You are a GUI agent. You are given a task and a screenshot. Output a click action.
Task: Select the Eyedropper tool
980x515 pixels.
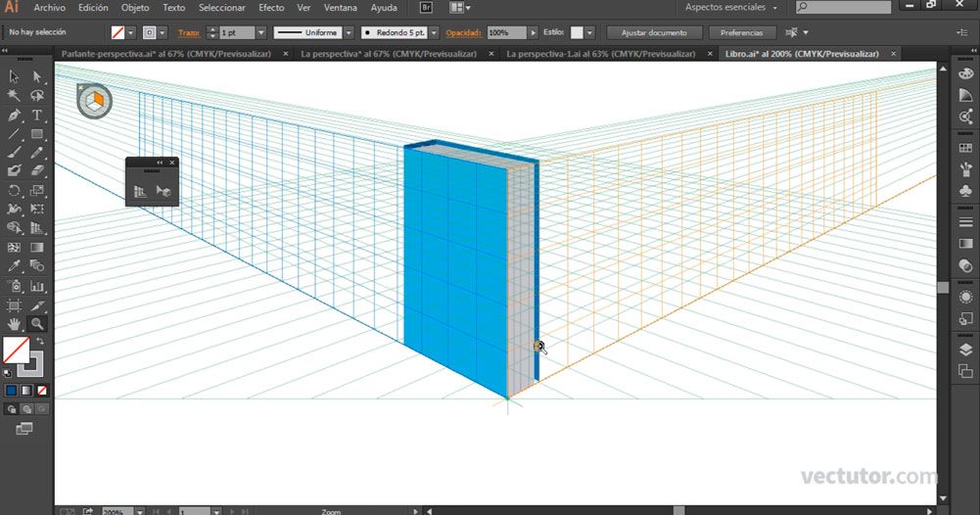(x=14, y=266)
